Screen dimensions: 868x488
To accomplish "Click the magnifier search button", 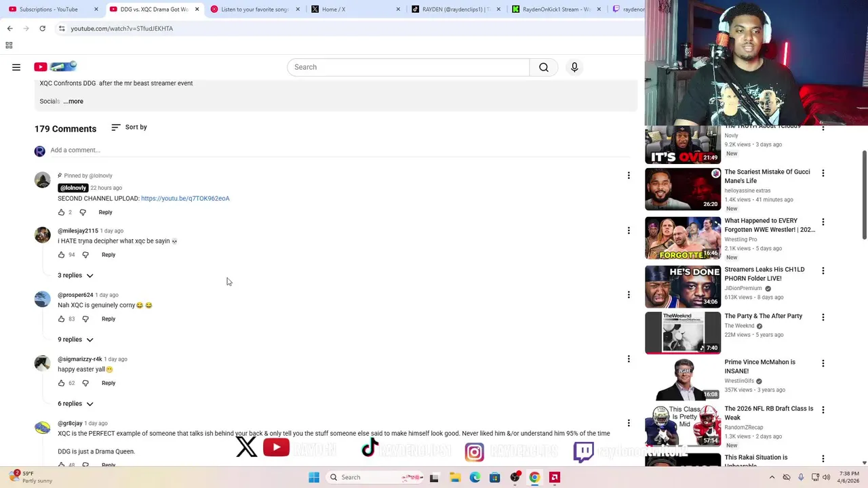I will point(544,67).
